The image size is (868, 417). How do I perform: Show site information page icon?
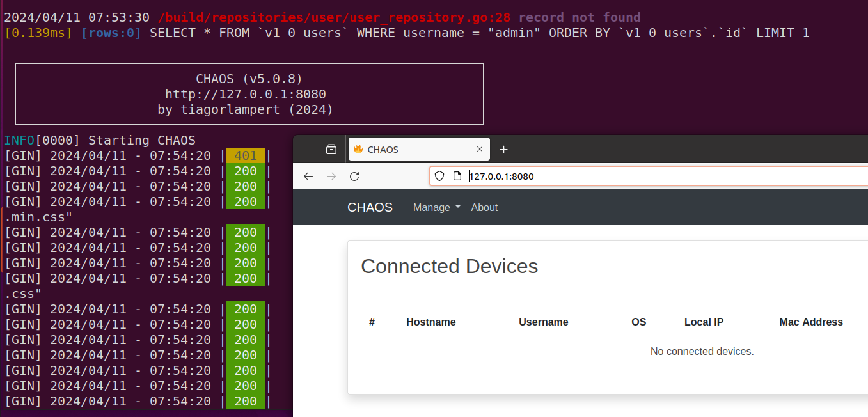pyautogui.click(x=457, y=177)
